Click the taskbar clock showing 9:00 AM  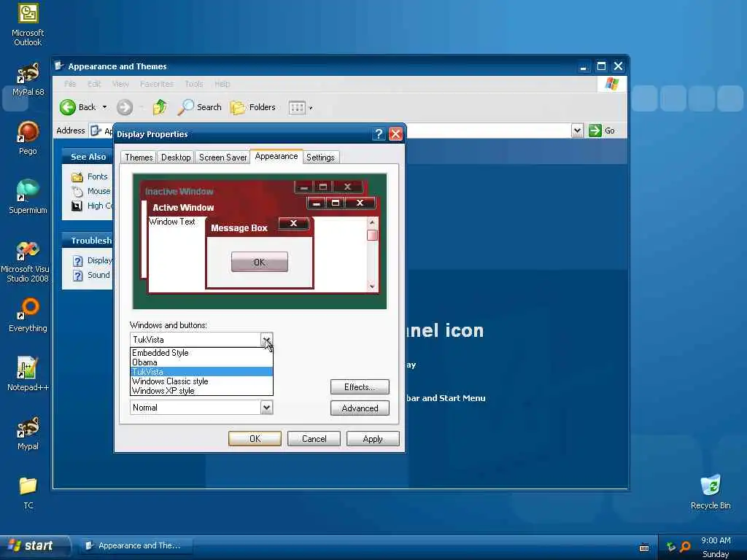click(x=716, y=540)
